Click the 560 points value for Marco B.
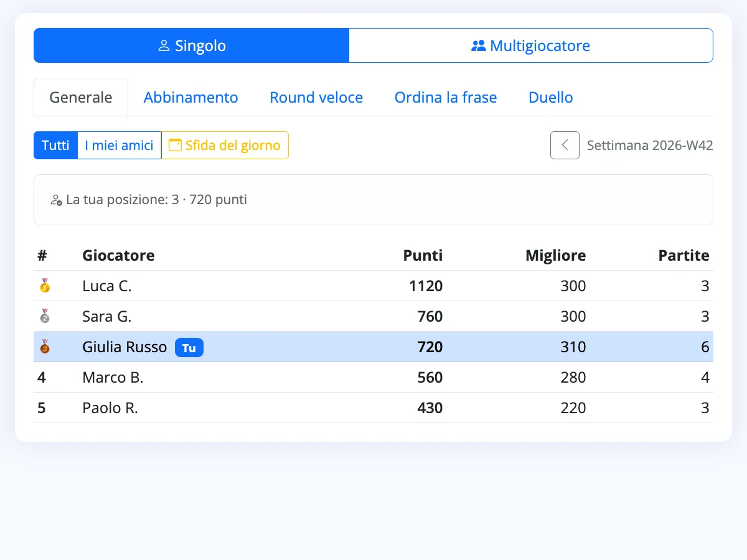The width and height of the screenshot is (747, 560). (x=430, y=377)
